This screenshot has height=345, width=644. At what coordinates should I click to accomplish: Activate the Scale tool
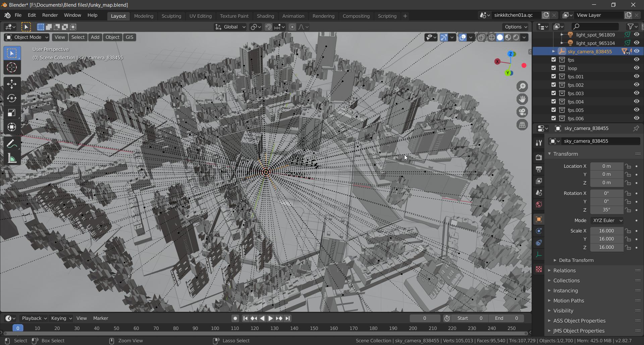(x=12, y=113)
